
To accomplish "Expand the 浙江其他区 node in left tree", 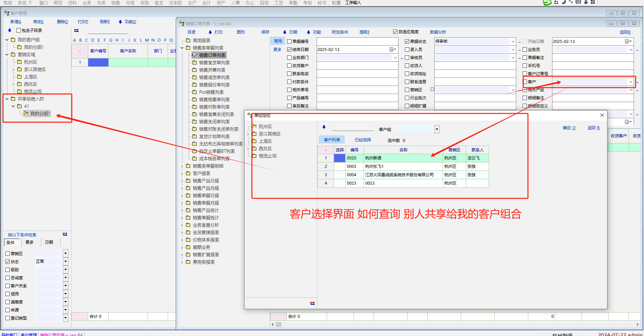I will 13,69.
